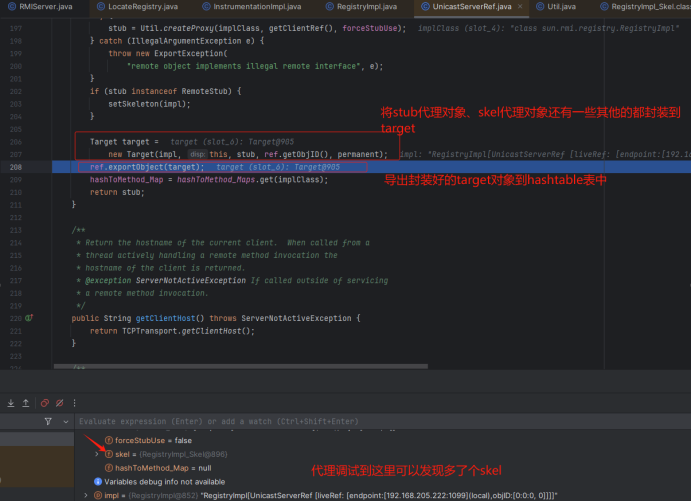Viewport: 692px width, 502px height.
Task: Click the filter icon in debugger panel
Action: [49, 422]
